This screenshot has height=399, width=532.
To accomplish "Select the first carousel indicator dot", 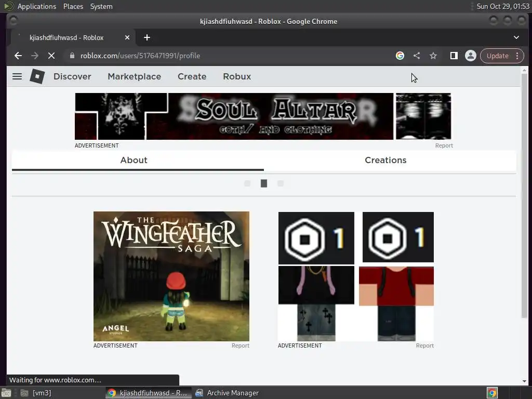I will pyautogui.click(x=247, y=183).
